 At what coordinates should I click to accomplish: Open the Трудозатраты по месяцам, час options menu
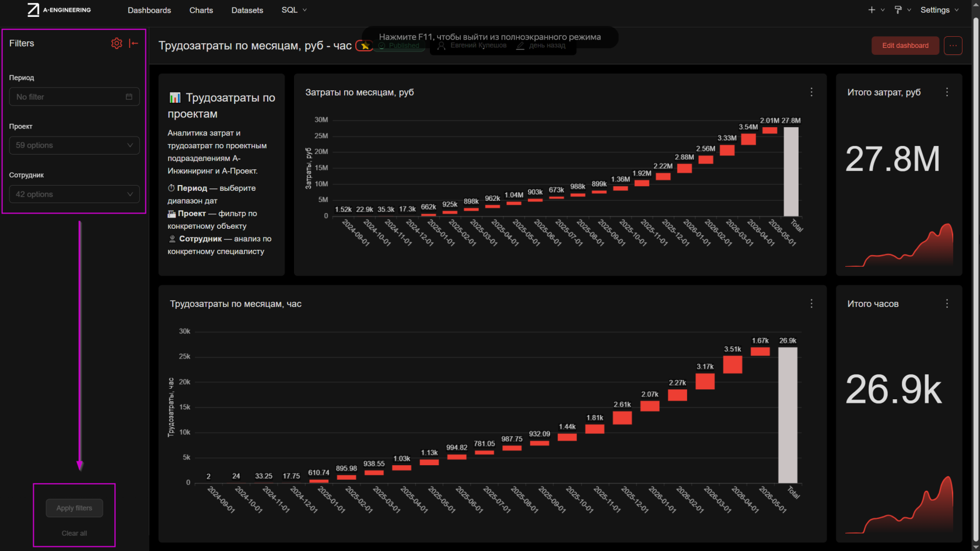tap(811, 304)
